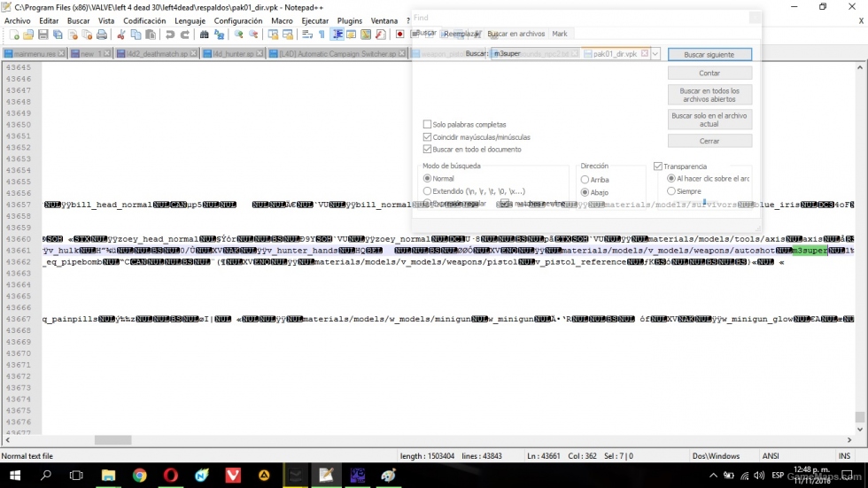Click Buscar en todos los archivos abiertos
Screen dimensions: 868x488
tap(709, 95)
